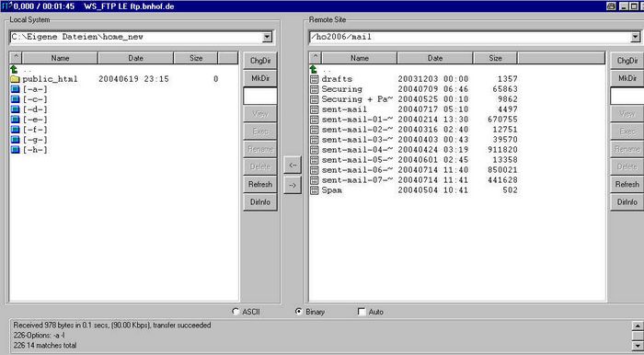Click the download left-arrow transfer button
The image size is (644, 355).
[x=293, y=165]
